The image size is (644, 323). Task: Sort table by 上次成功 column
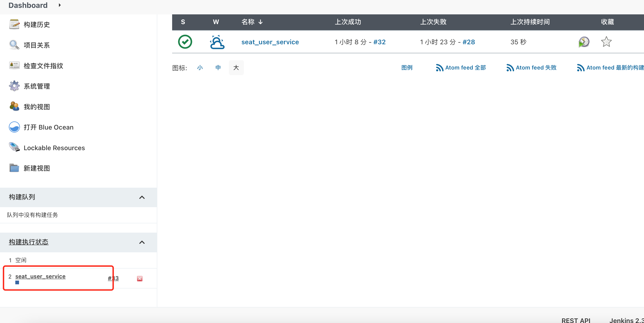(x=348, y=22)
